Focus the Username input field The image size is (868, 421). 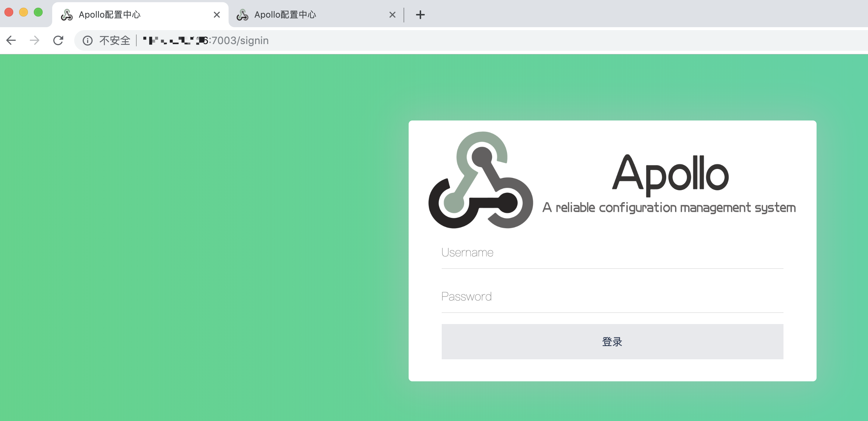point(612,253)
